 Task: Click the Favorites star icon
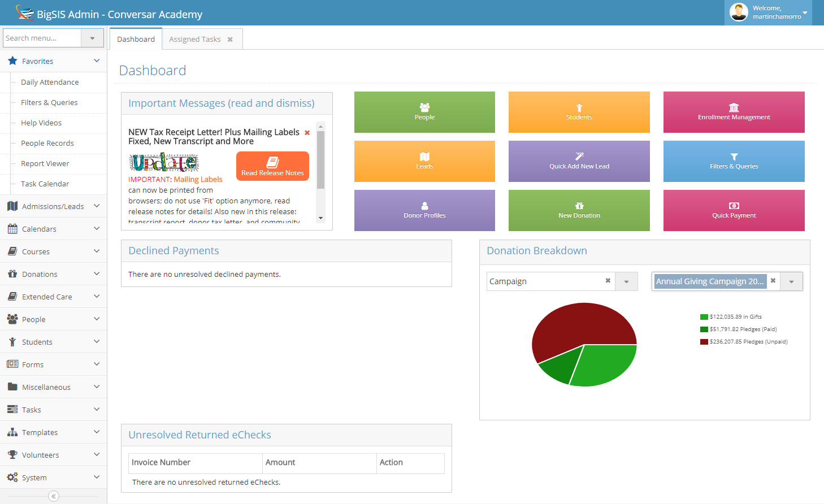(x=12, y=60)
